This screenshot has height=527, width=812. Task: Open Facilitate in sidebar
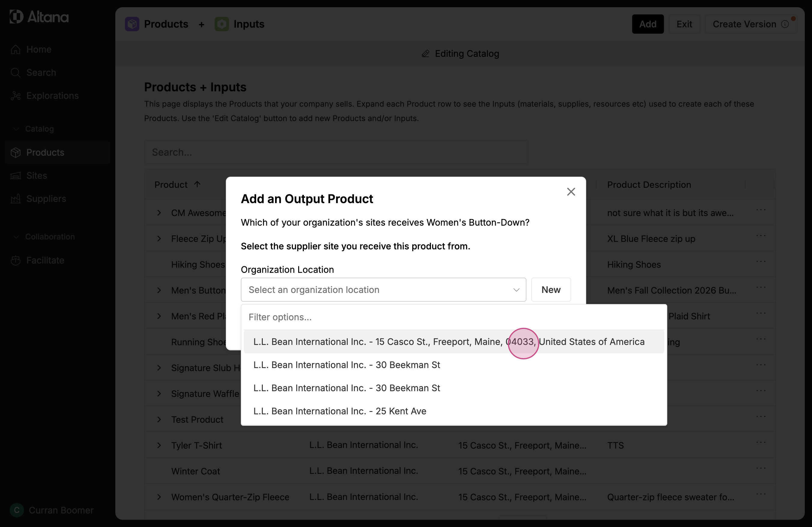point(45,260)
